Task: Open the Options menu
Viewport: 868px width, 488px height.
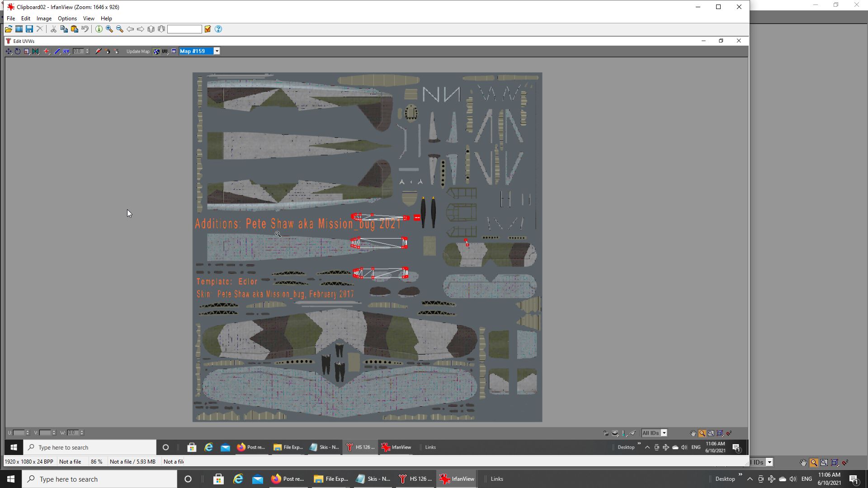Action: [67, 19]
